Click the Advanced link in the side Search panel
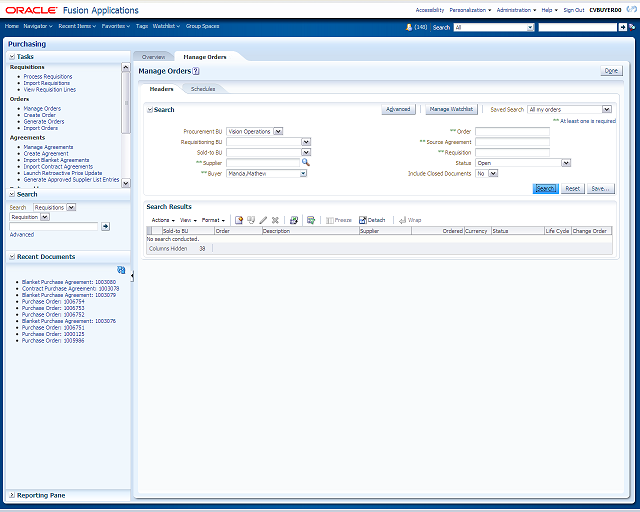 point(22,235)
